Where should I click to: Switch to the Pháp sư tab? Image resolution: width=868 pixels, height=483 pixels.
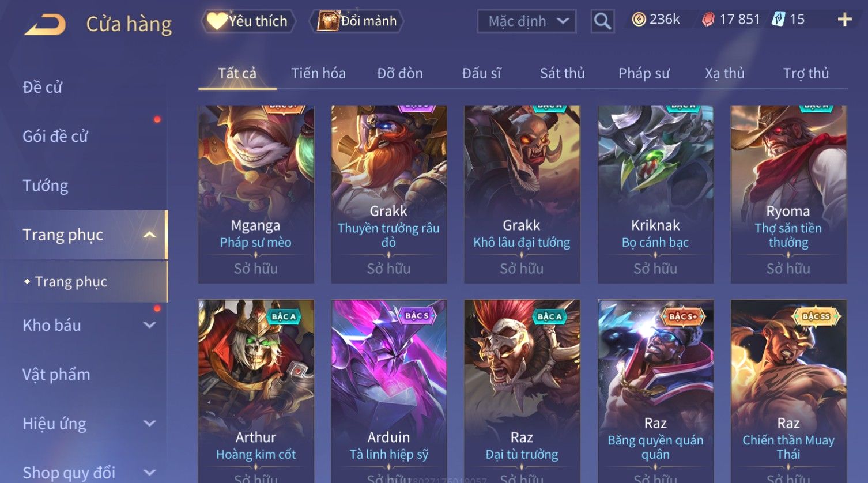click(x=644, y=73)
